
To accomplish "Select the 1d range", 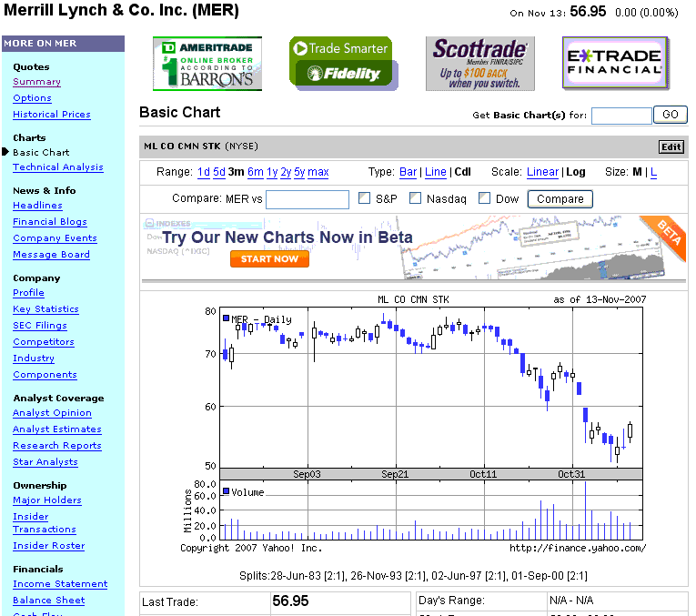I will [x=204, y=172].
